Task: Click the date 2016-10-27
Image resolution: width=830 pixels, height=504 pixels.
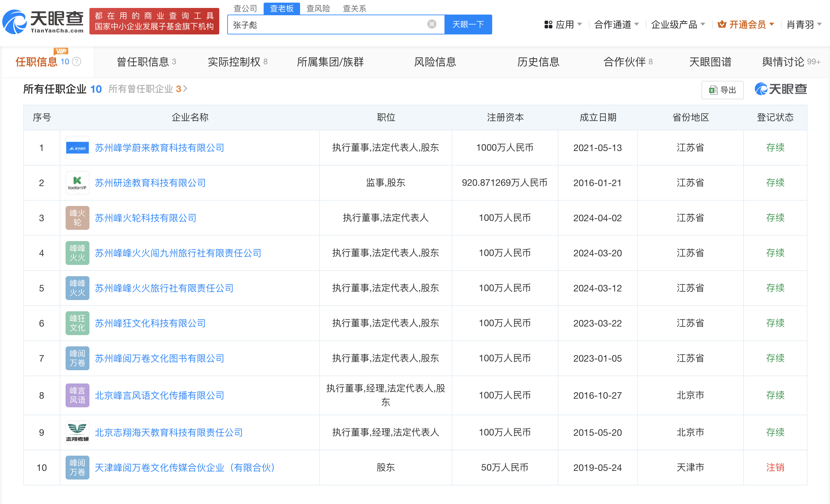Action: point(597,395)
